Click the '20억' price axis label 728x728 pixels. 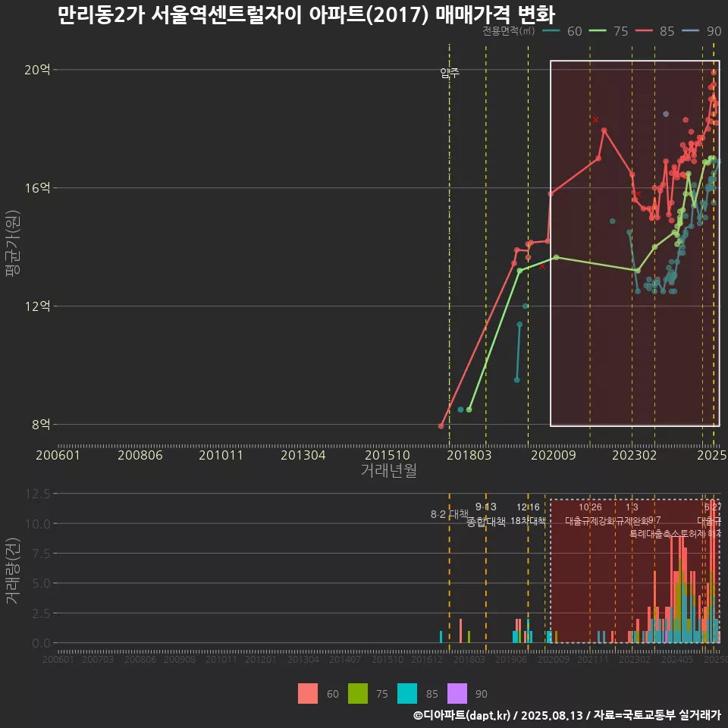tap(38, 70)
